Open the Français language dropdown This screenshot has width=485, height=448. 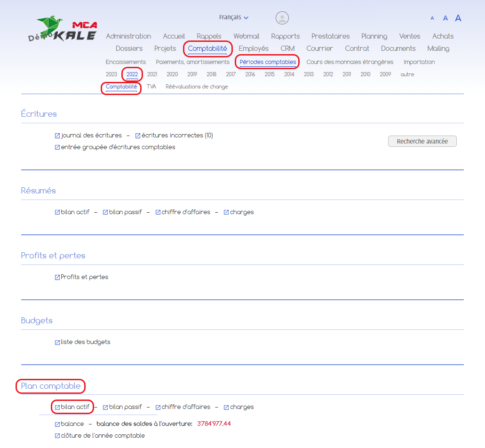coord(234,17)
